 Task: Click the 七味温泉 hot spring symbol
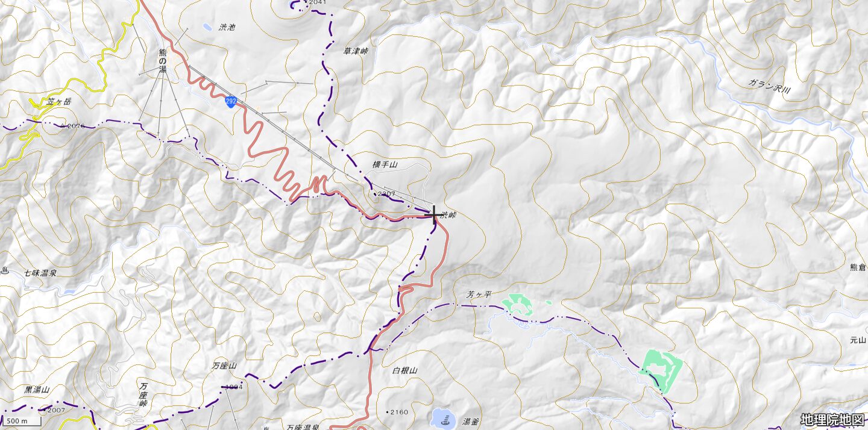[x=5, y=271]
